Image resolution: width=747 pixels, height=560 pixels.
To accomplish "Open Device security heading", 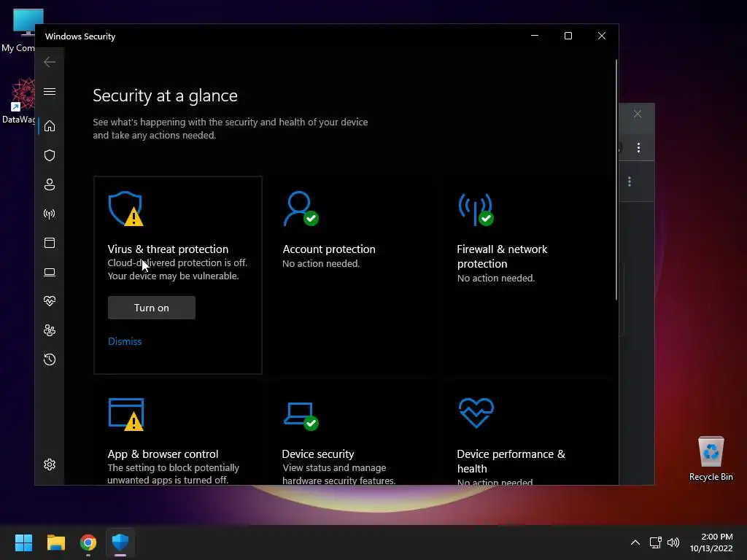I will click(318, 454).
